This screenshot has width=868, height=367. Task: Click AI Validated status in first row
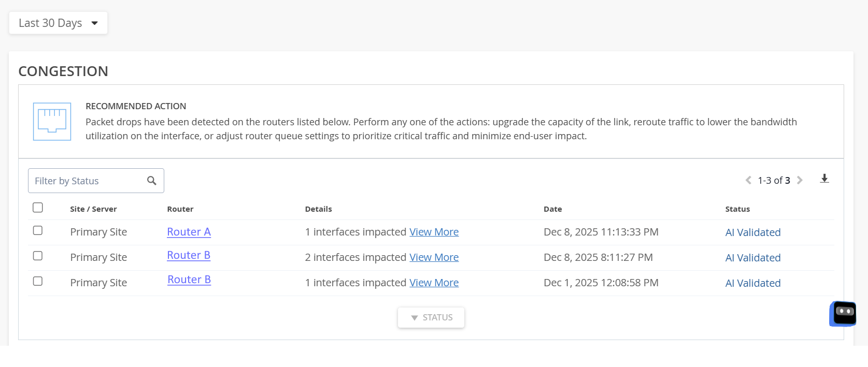pyautogui.click(x=752, y=232)
